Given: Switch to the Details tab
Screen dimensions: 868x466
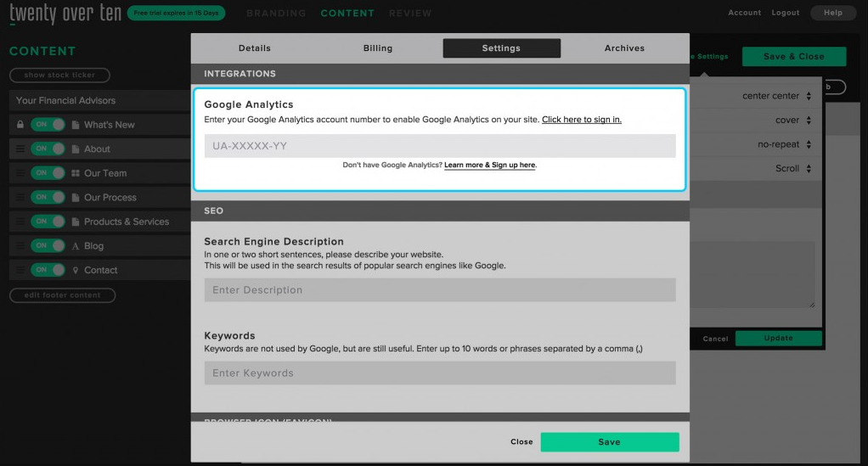Looking at the screenshot, I should pyautogui.click(x=255, y=48).
